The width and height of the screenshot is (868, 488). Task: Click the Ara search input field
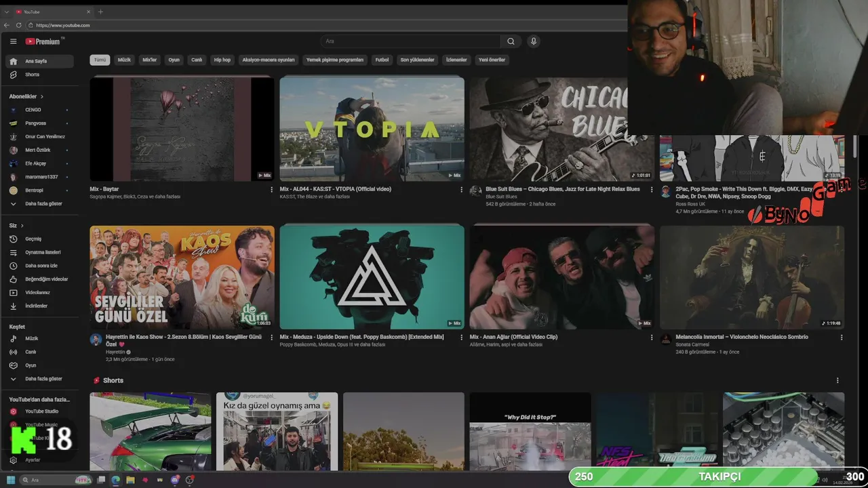(x=412, y=41)
